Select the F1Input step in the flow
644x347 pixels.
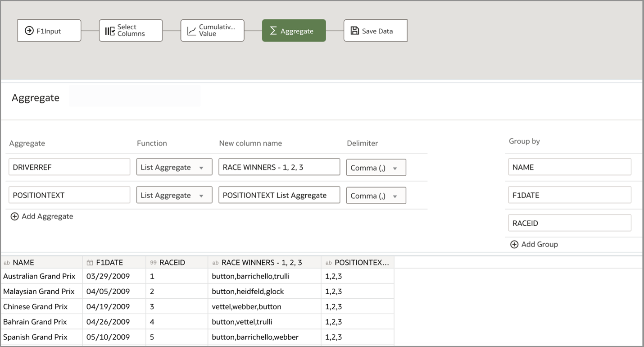point(49,30)
